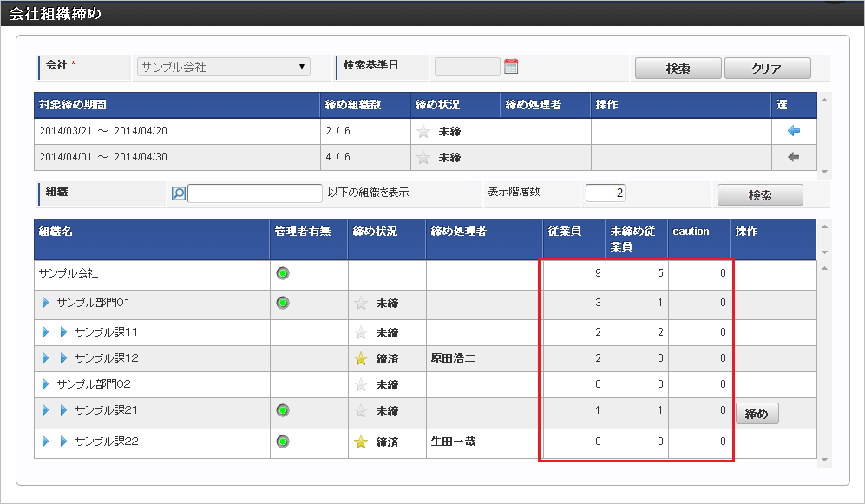
Task: Focus the 組織 search text field
Action: coord(255,193)
